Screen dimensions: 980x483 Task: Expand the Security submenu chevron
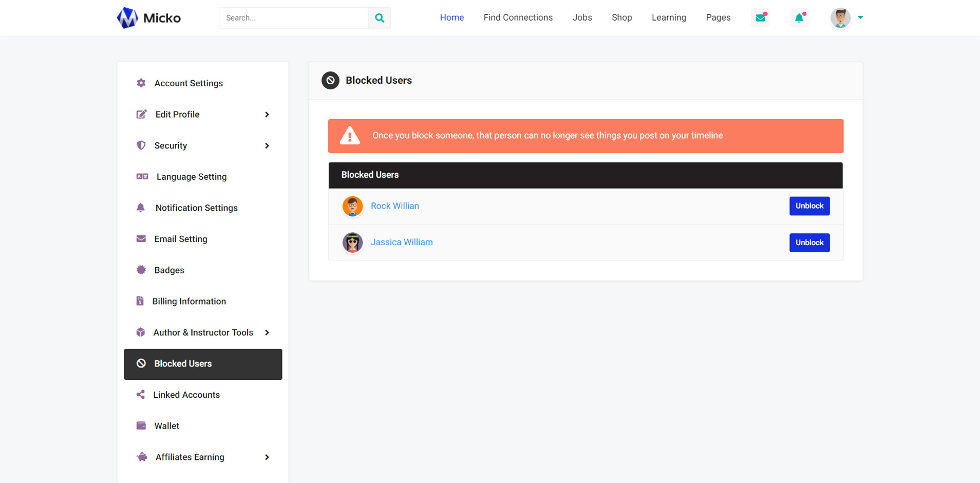pyautogui.click(x=267, y=146)
